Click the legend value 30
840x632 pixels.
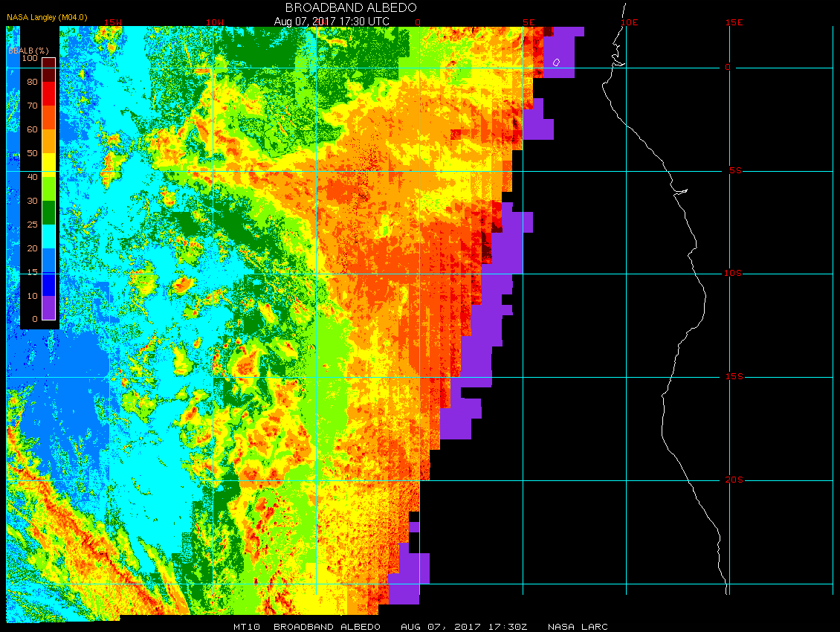32,201
